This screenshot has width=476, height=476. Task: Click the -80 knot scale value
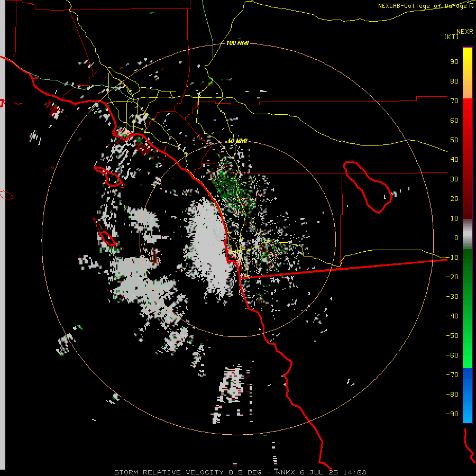[452, 395]
